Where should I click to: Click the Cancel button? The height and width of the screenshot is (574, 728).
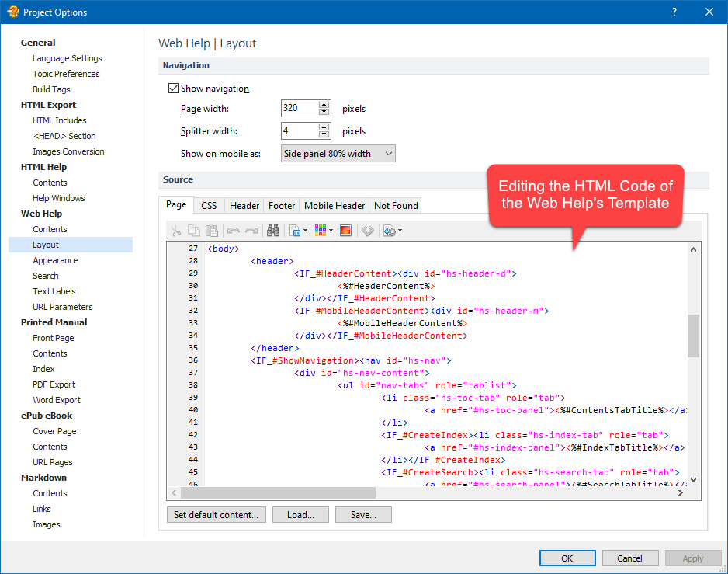point(630,558)
